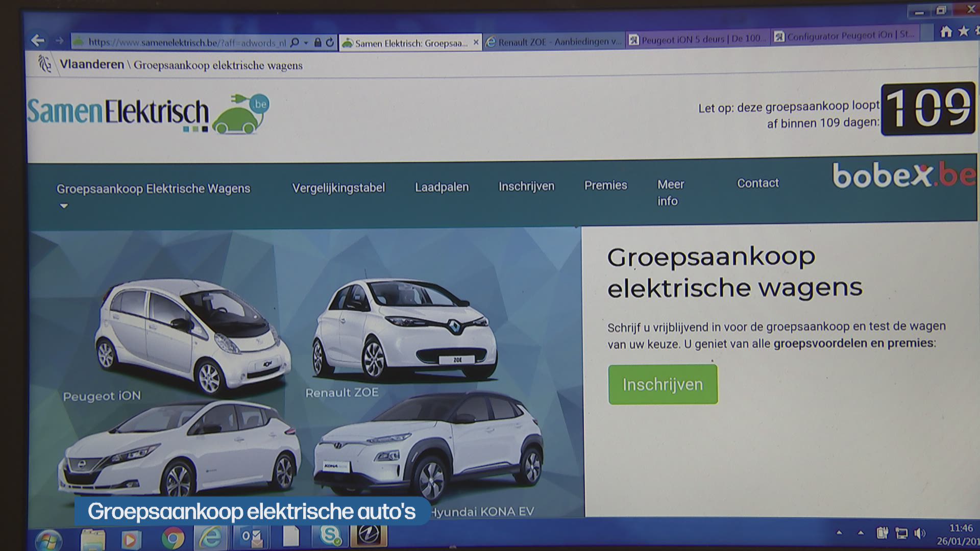
Task: Open Outlook from the taskbar
Action: pyautogui.click(x=252, y=537)
